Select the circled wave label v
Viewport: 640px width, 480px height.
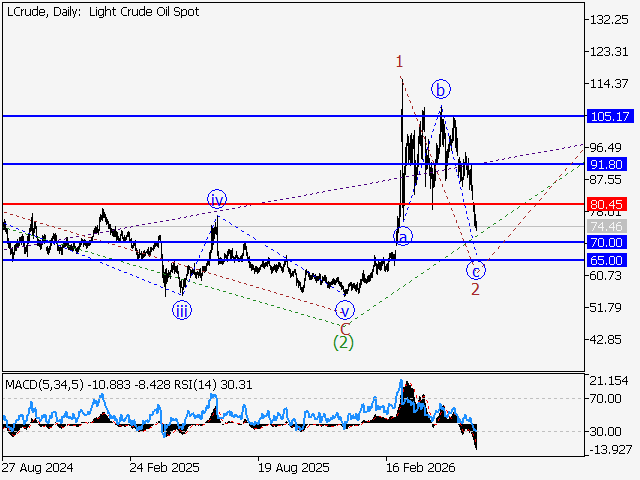pos(345,311)
